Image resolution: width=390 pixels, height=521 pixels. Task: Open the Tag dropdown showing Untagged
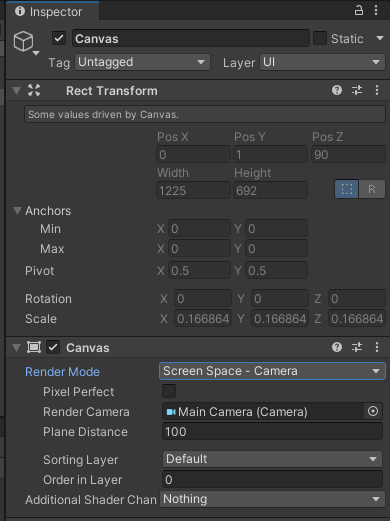pyautogui.click(x=143, y=62)
